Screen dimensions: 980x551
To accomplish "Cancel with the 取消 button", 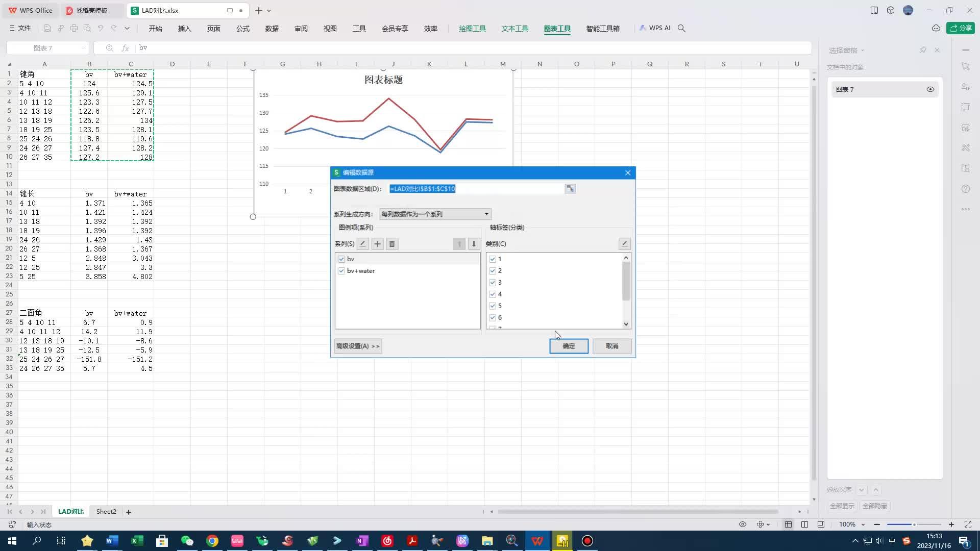I will (612, 346).
